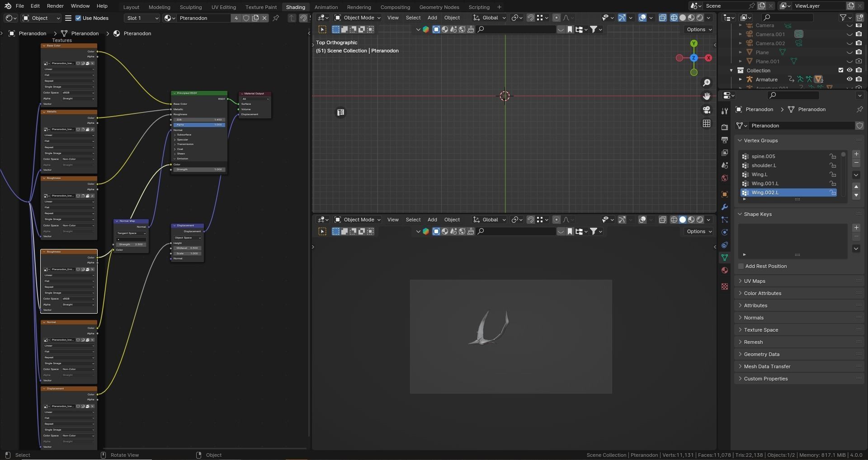Open the Output properties tab icon
The height and width of the screenshot is (460, 868).
pyautogui.click(x=725, y=140)
